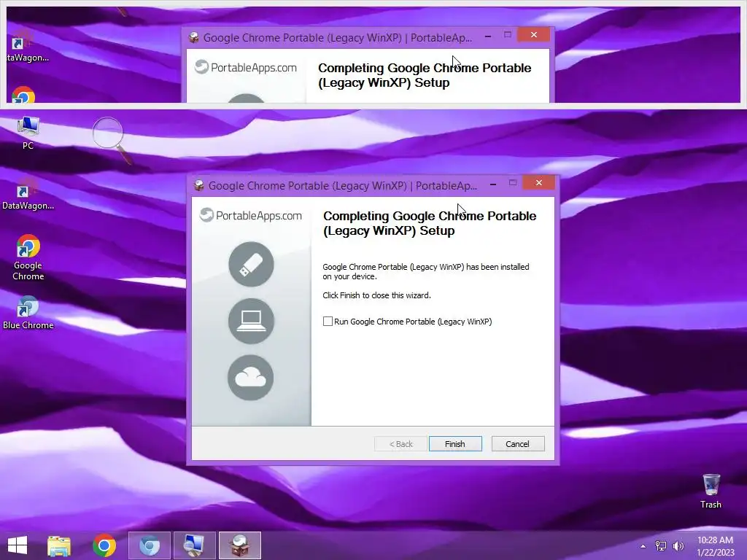Switch to the blue Chromium taskbar item
The width and height of the screenshot is (747, 560).
[x=149, y=545]
